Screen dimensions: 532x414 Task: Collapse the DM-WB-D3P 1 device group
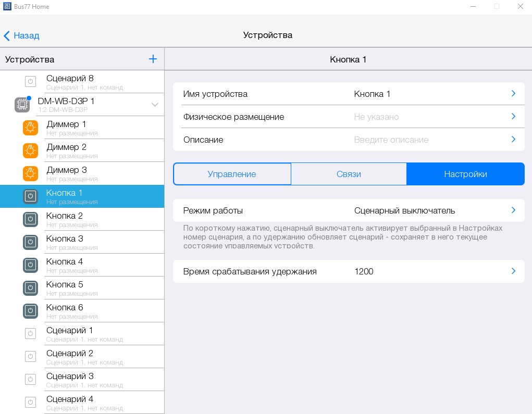point(155,105)
